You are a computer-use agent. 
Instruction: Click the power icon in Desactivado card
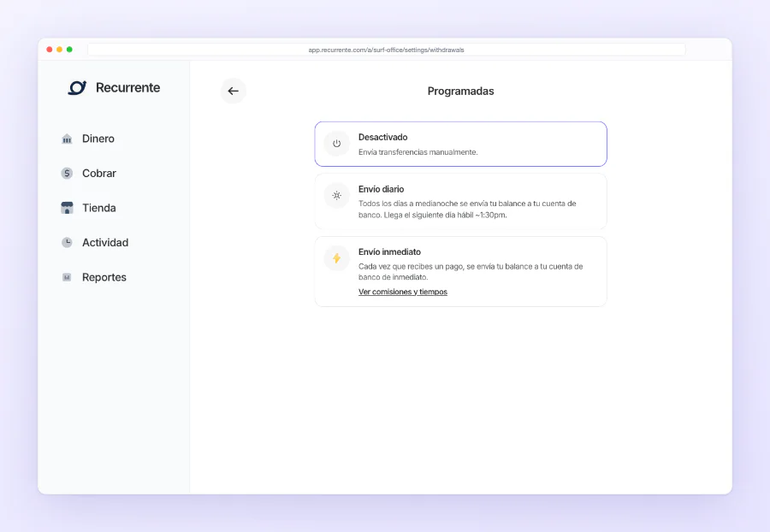coord(336,144)
